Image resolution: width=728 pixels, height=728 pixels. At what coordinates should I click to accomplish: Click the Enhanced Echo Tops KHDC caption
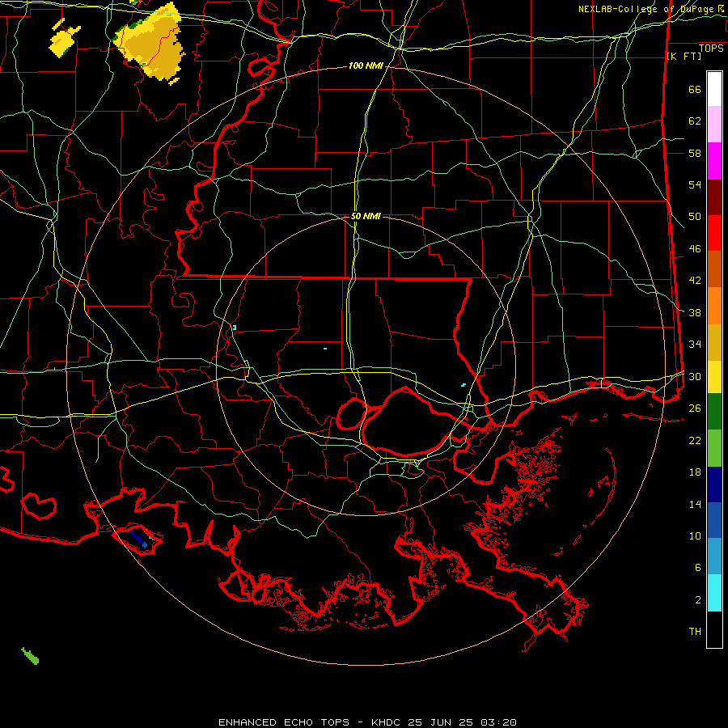pyautogui.click(x=367, y=722)
